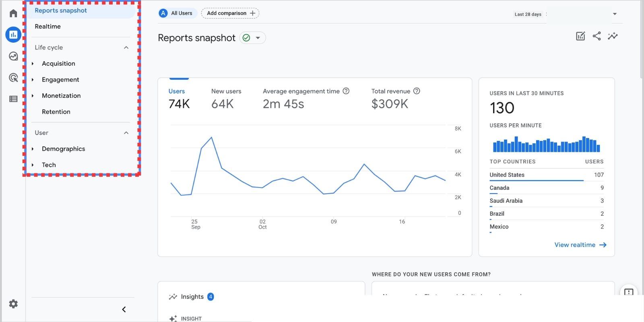Select the Reports bar chart icon
This screenshot has height=322, width=644.
pyautogui.click(x=13, y=35)
